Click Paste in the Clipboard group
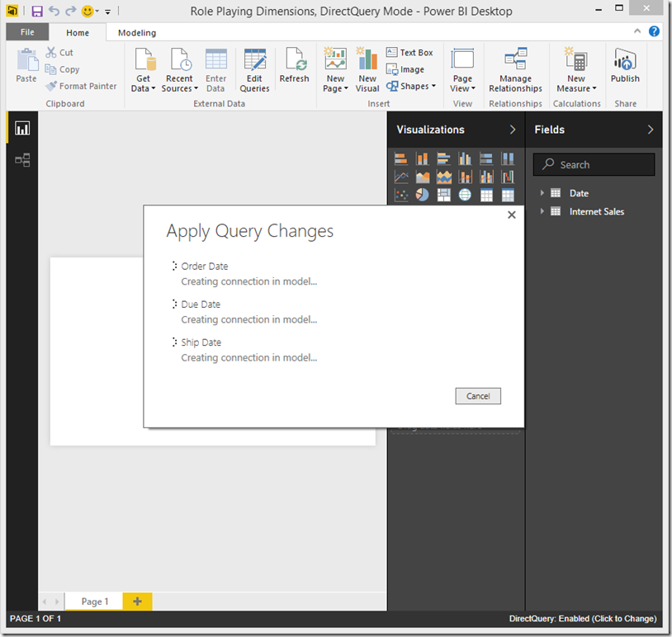This screenshot has width=672, height=637. pyautogui.click(x=26, y=65)
